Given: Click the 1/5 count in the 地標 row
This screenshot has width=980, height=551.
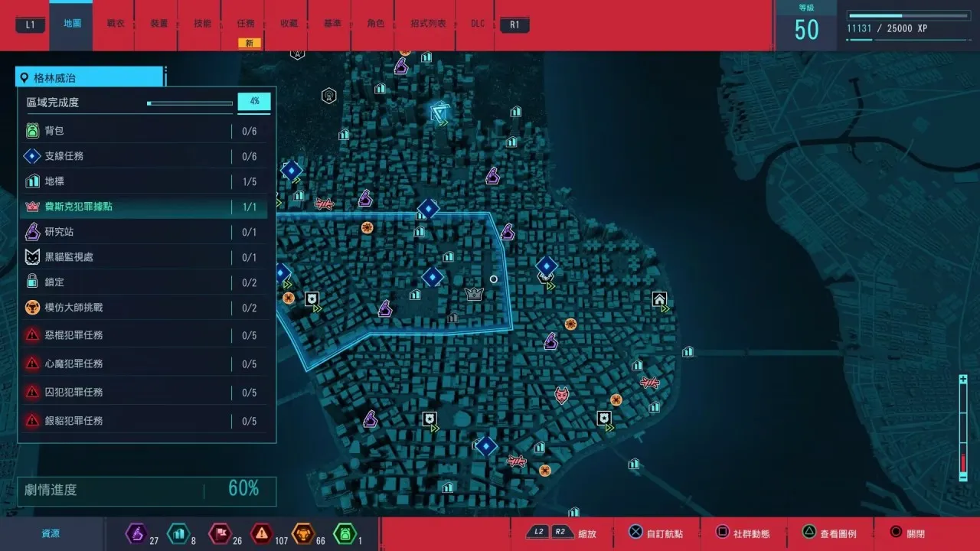Looking at the screenshot, I should tap(250, 181).
